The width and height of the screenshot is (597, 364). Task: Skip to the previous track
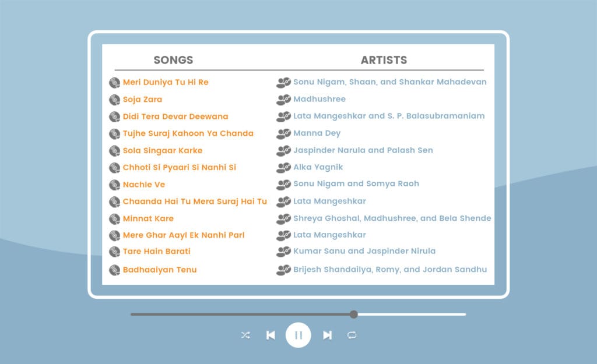tap(271, 335)
